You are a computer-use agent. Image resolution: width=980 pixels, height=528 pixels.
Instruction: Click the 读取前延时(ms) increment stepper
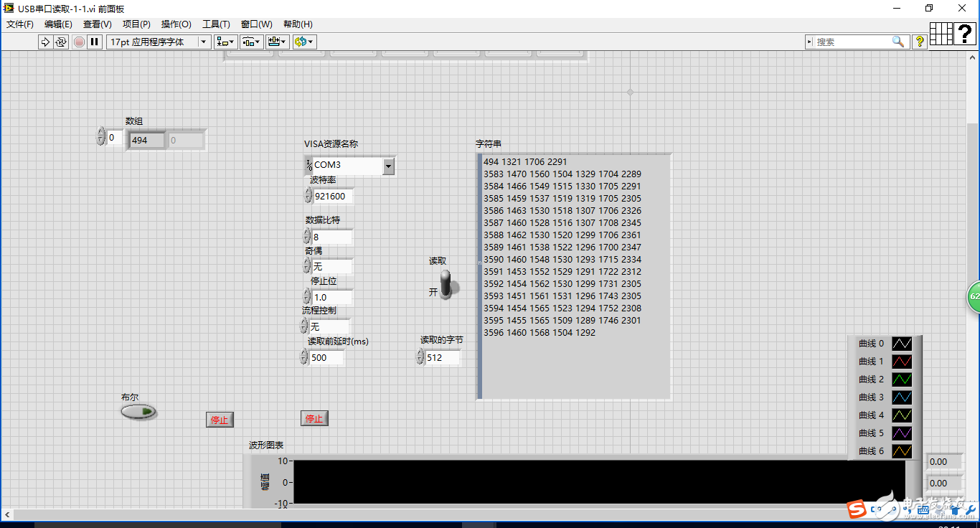coord(304,353)
